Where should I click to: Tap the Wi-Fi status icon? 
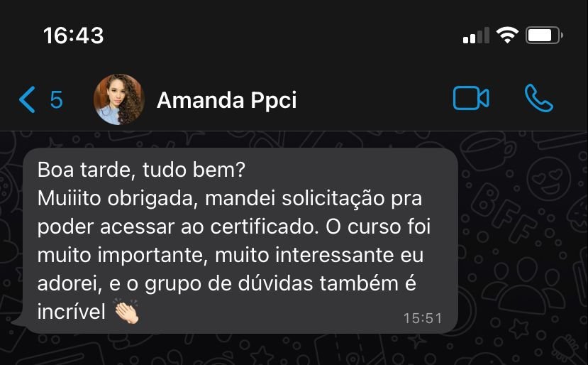(x=507, y=36)
